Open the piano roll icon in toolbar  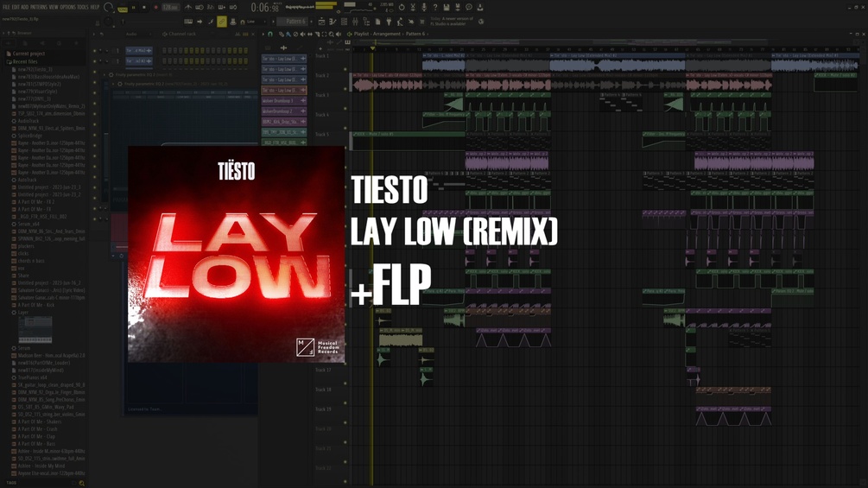333,22
